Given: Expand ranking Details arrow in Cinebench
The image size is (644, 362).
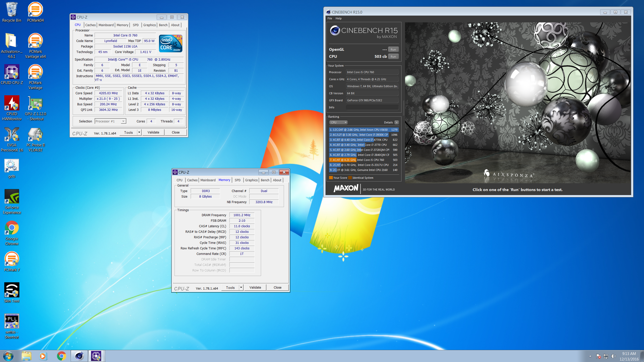Looking at the screenshot, I should pyautogui.click(x=397, y=122).
